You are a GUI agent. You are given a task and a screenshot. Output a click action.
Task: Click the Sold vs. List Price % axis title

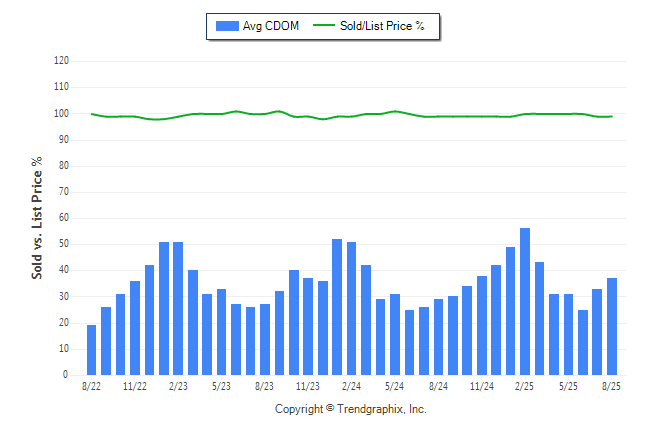pos(37,218)
